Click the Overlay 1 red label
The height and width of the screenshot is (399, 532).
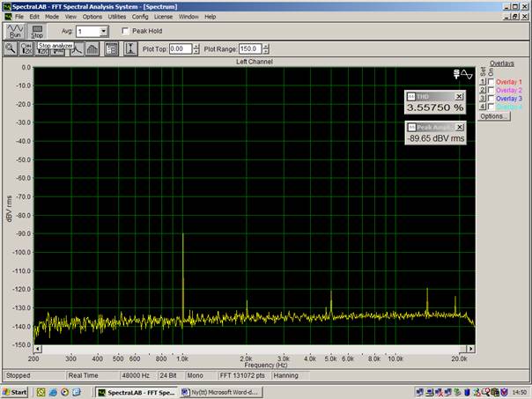coord(509,82)
